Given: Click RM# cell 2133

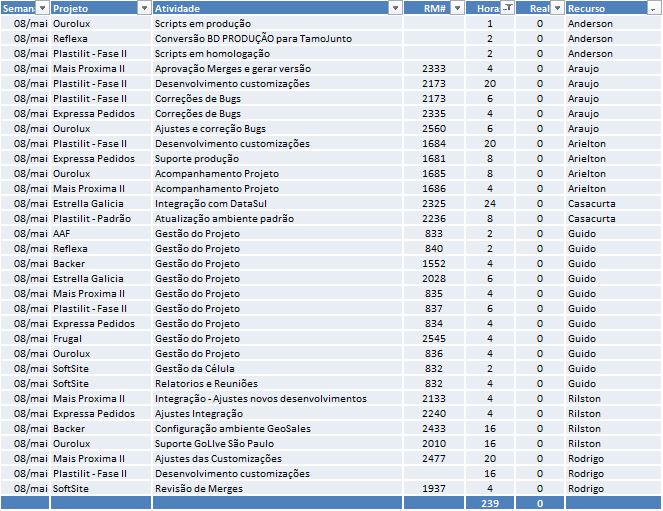Looking at the screenshot, I should coord(434,399).
